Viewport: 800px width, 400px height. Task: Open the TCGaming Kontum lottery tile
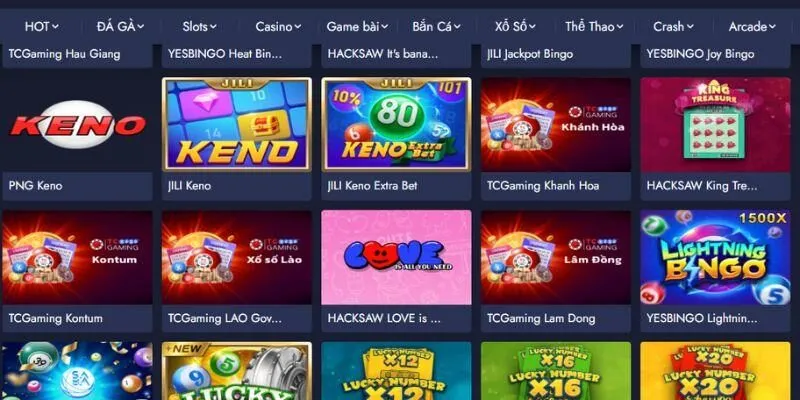tap(78, 257)
